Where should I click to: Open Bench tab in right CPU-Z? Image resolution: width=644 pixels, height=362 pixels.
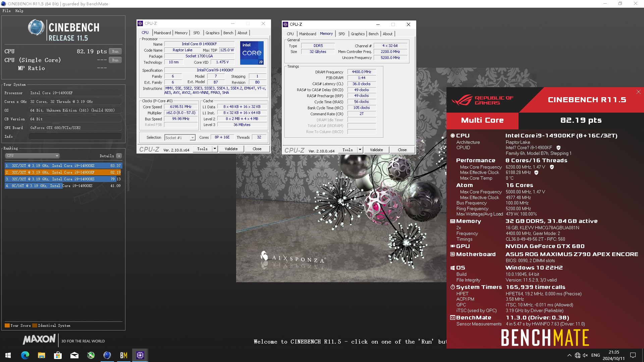click(x=374, y=34)
